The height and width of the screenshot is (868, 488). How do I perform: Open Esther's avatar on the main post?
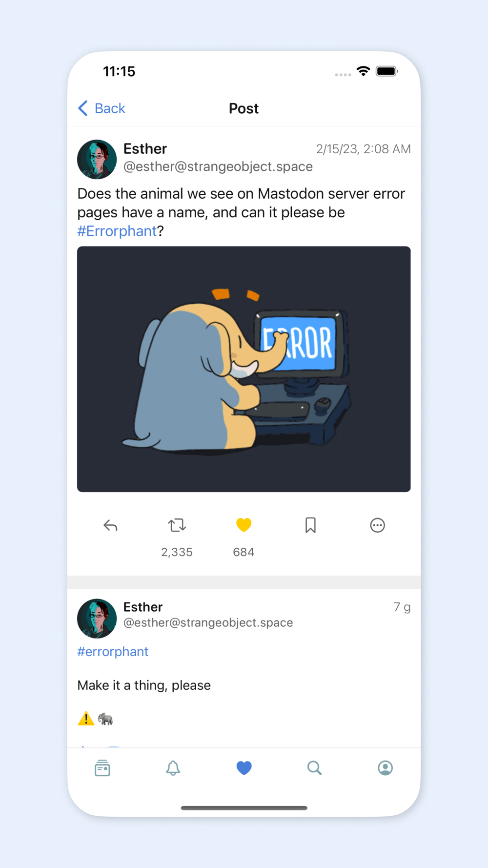97,159
